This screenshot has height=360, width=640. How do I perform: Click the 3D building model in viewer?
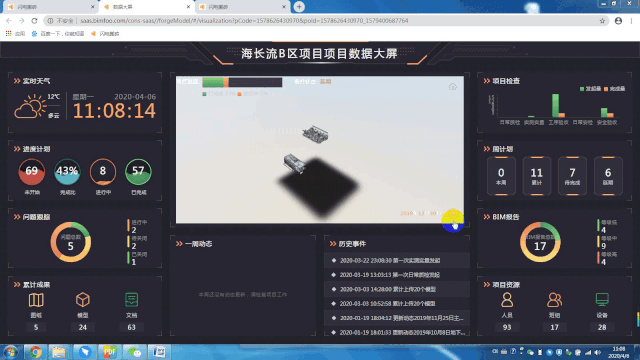point(315,134)
